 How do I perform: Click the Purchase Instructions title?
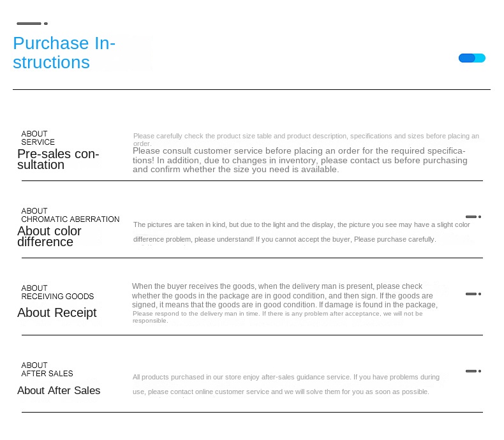click(x=64, y=53)
